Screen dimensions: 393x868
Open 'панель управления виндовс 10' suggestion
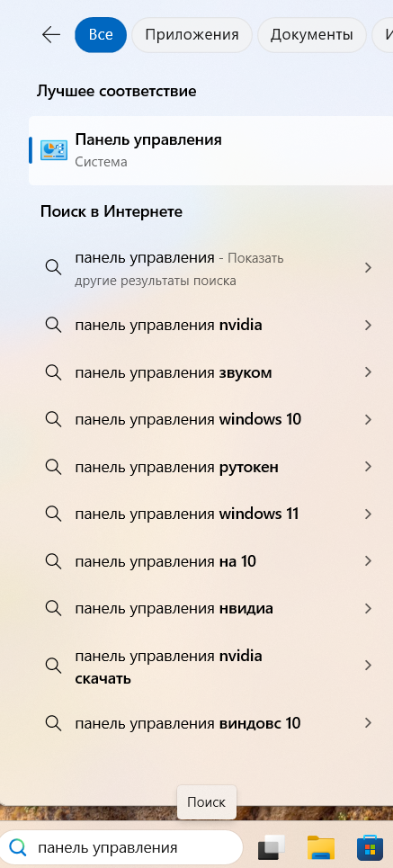click(211, 723)
